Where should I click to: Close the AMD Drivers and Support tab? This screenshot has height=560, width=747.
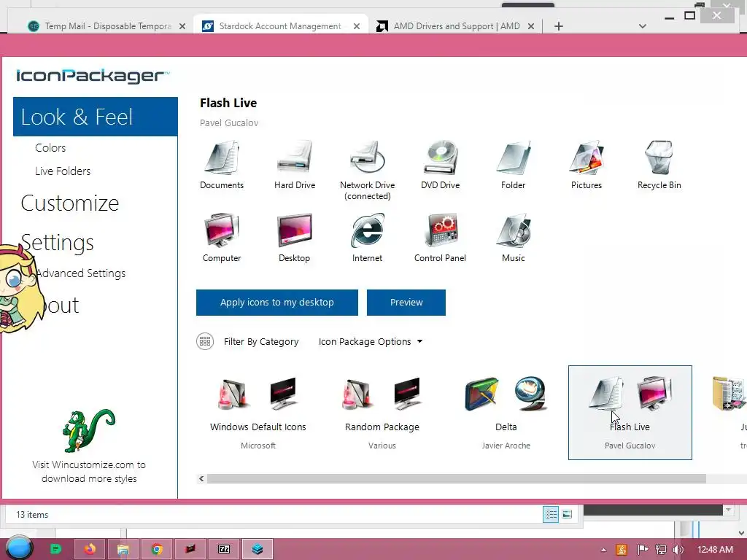[x=531, y=26]
